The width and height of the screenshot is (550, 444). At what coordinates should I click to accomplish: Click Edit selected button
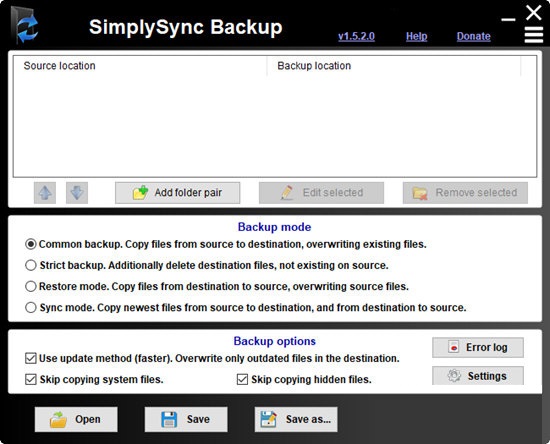click(321, 193)
